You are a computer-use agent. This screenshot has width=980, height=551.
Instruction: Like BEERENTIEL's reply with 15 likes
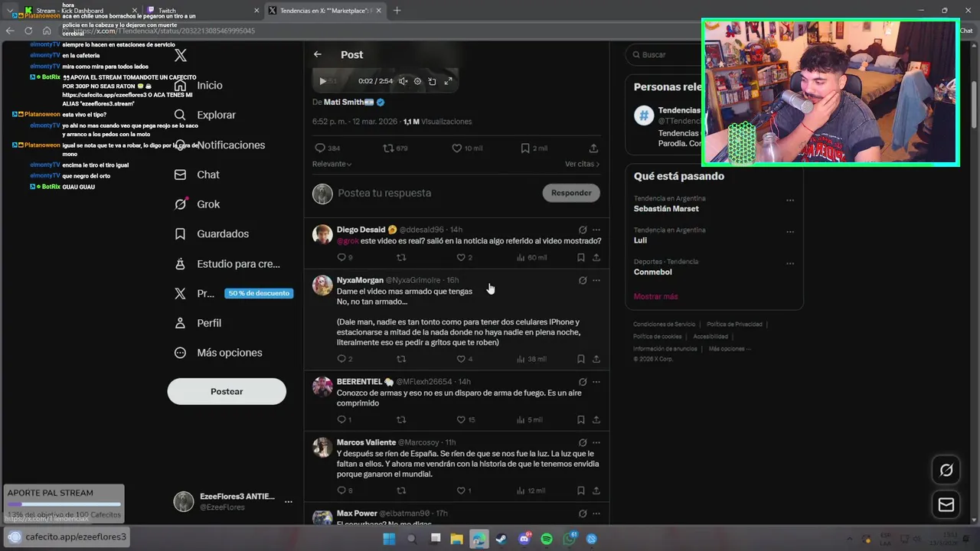click(466, 419)
